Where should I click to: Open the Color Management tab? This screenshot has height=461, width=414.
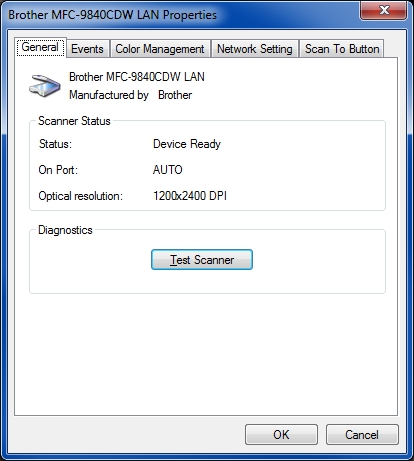click(160, 49)
